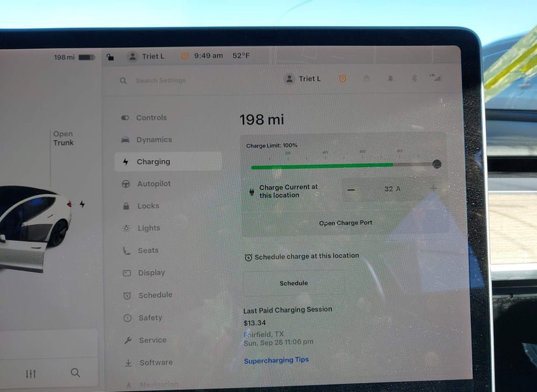Image resolution: width=537 pixels, height=392 pixels.
Task: Click the Display screen icon
Action: tap(126, 273)
